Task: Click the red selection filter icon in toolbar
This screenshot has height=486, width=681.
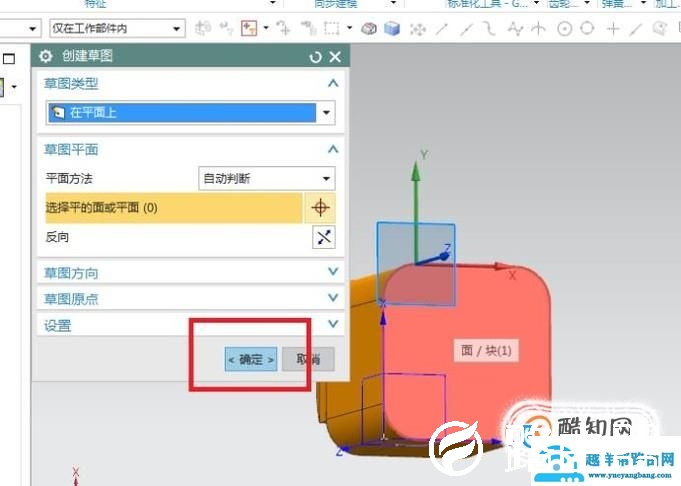Action: pyautogui.click(x=249, y=28)
